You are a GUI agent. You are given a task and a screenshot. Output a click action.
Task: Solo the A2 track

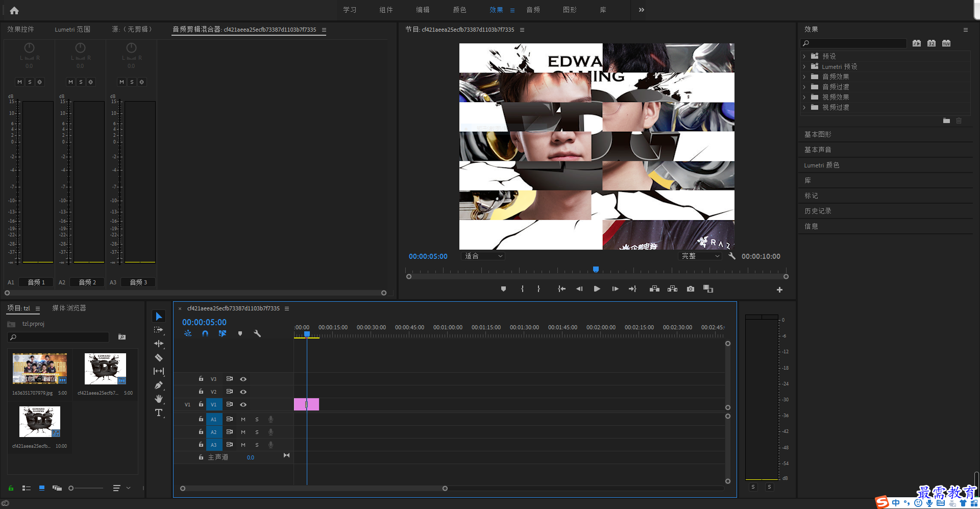click(x=257, y=432)
